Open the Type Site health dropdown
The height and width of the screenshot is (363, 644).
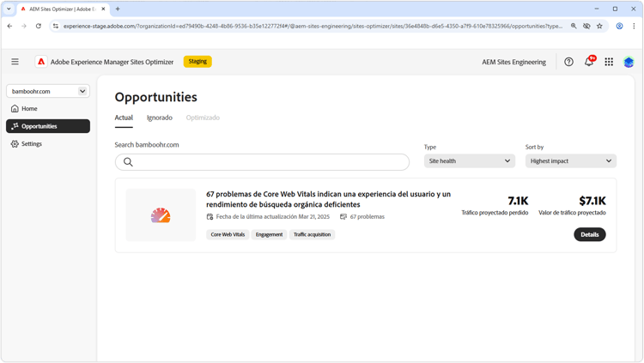[470, 161]
